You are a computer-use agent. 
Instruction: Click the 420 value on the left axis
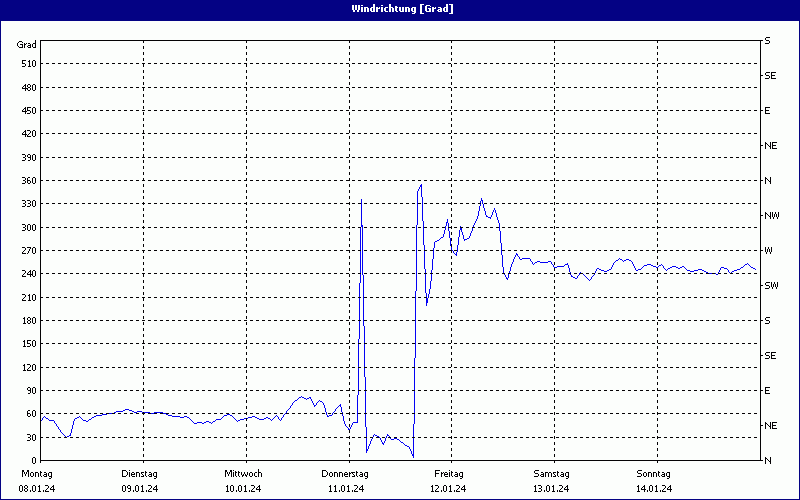tap(27, 134)
